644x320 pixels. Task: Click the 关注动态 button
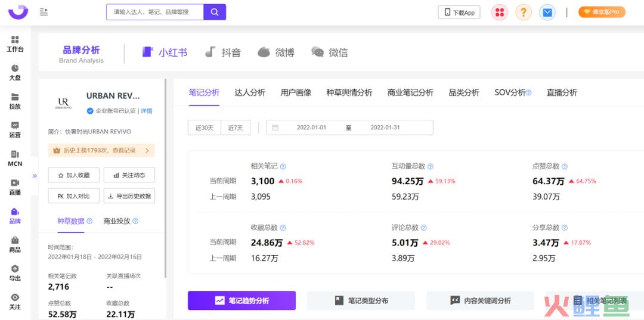(129, 175)
